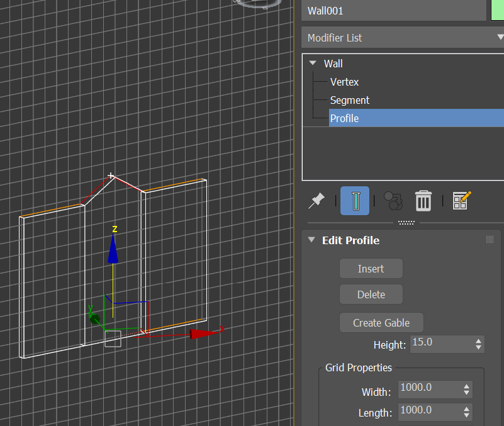Click the dotted panel grip above Edit Profile
Image resolution: width=504 pixels, height=426 pixels.
pos(406,222)
